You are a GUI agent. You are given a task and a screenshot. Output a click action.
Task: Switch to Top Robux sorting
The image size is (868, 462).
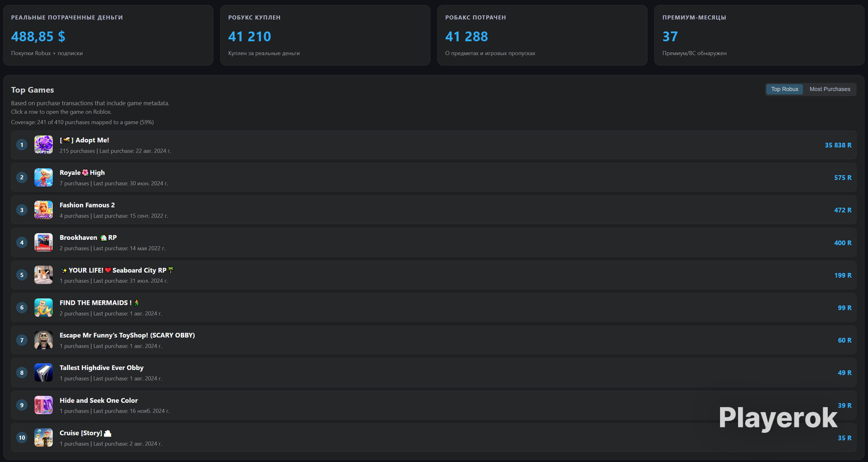click(x=784, y=89)
